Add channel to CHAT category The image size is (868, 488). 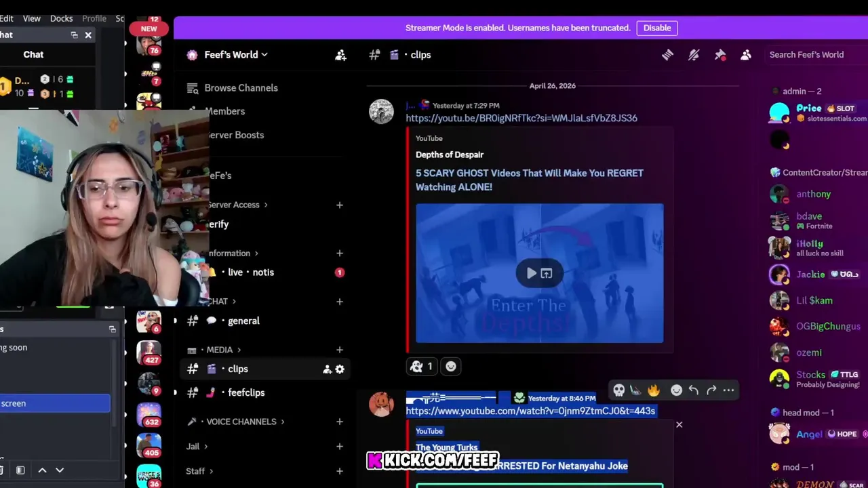click(x=340, y=302)
